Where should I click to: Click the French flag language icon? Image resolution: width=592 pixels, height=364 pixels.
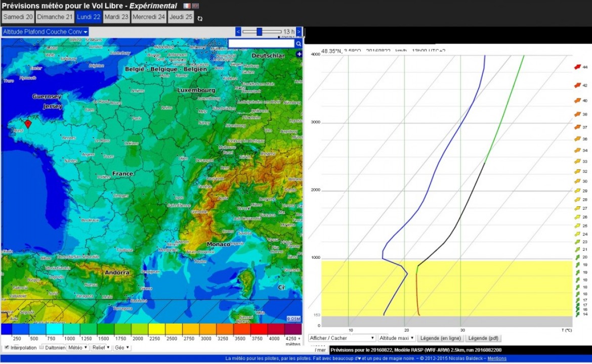pyautogui.click(x=187, y=6)
